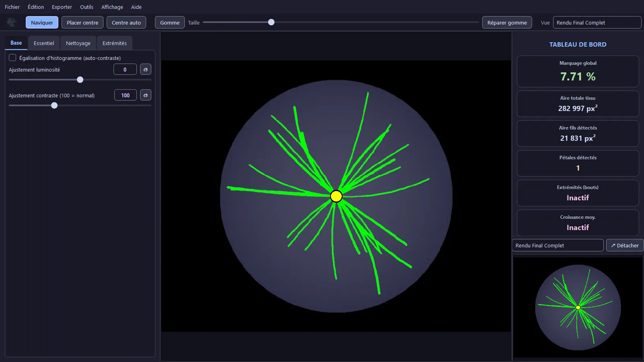Click the Marquage global 7.71 % value
This screenshot has width=644, height=362.
coord(578,76)
